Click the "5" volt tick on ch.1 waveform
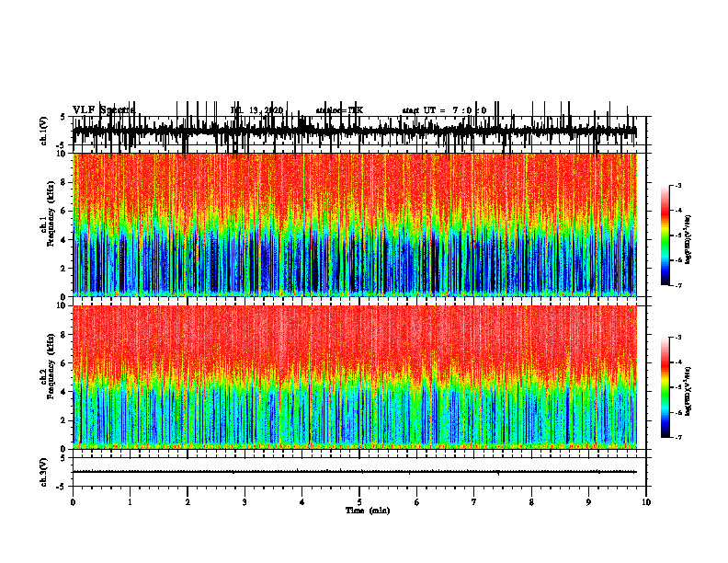728x563 pixels. point(63,117)
